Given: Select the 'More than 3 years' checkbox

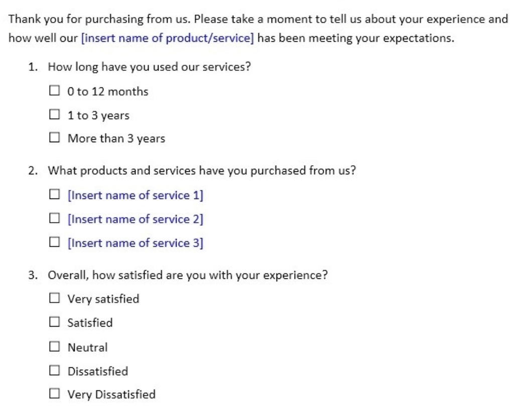Looking at the screenshot, I should click(54, 138).
